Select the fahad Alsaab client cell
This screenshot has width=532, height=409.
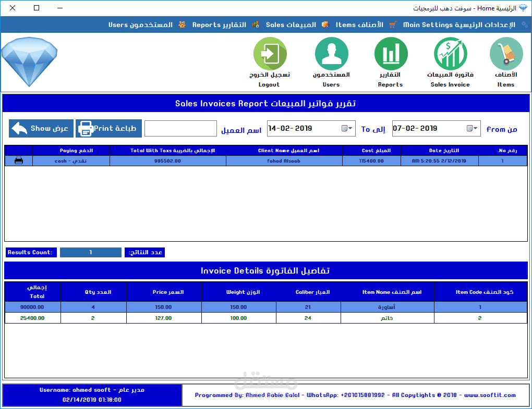coord(284,161)
